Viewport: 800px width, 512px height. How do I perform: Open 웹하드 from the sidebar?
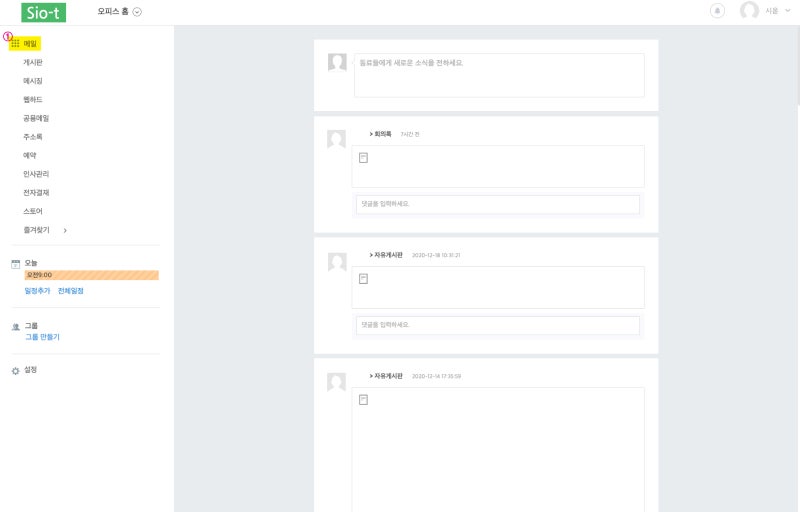click(33, 99)
